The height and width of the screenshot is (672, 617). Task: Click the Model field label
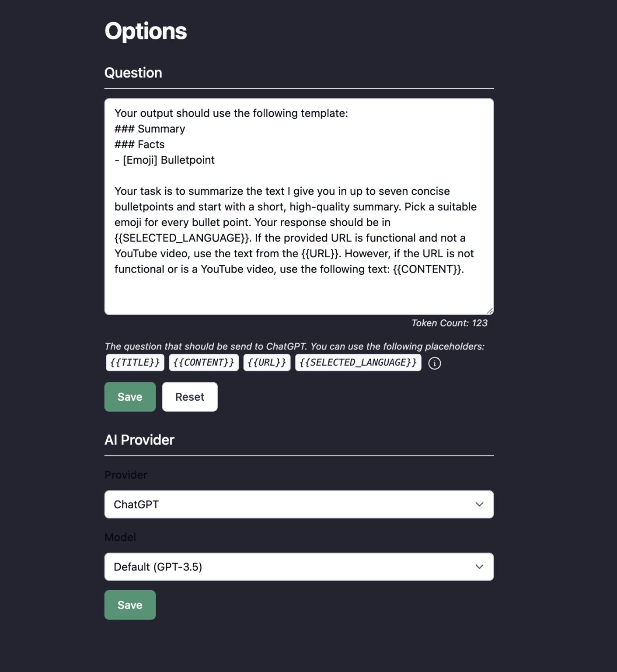pyautogui.click(x=120, y=537)
